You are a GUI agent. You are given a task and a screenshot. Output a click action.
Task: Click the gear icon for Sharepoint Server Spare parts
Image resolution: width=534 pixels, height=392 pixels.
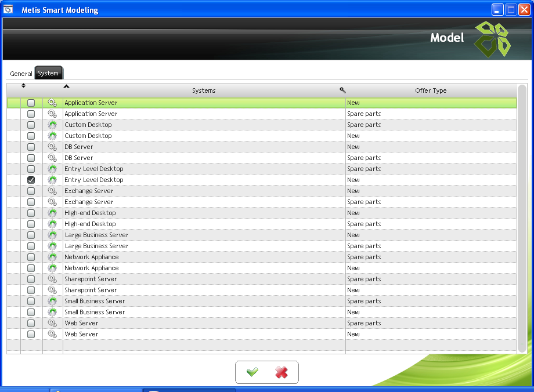coord(52,279)
